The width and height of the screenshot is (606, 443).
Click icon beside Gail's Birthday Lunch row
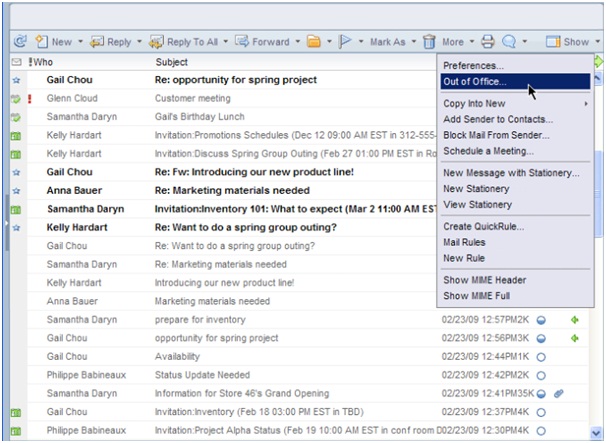(x=16, y=117)
